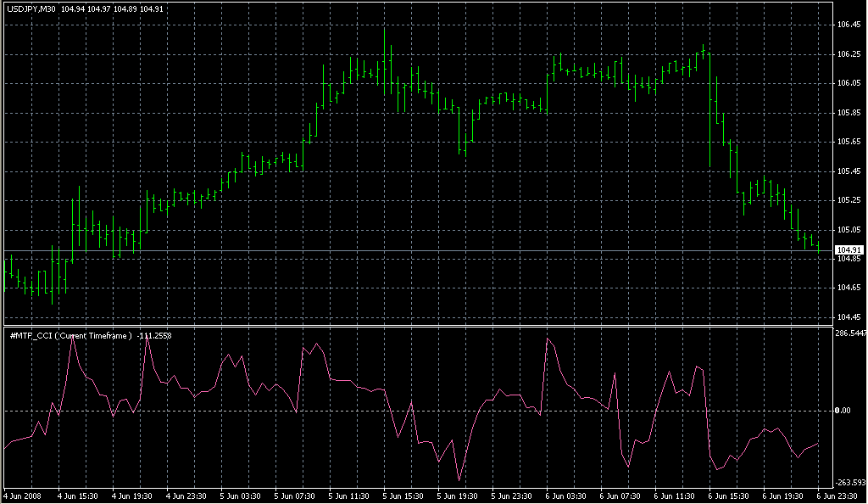Image resolution: width=868 pixels, height=504 pixels.
Task: Click the 106.45 price scale label
Action: click(x=849, y=25)
